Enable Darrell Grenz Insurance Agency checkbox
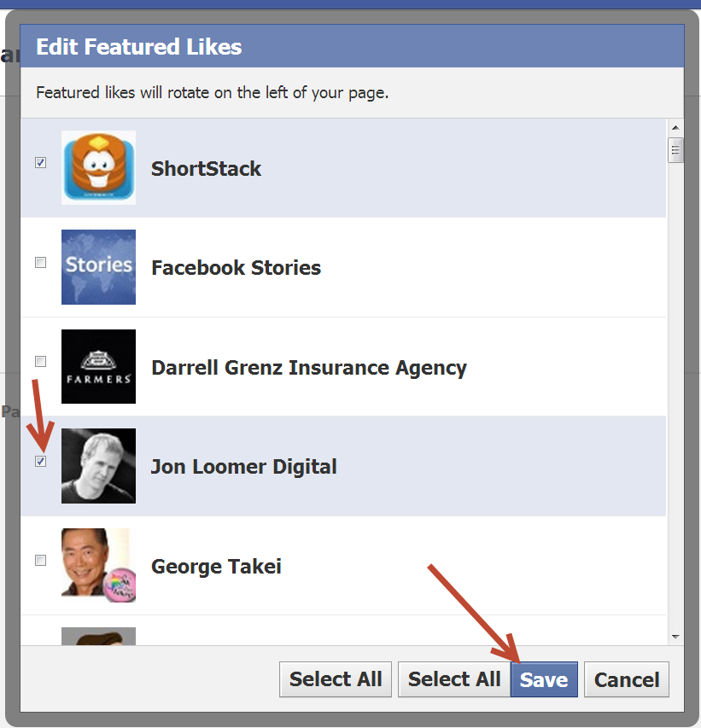The image size is (701, 728). (41, 361)
